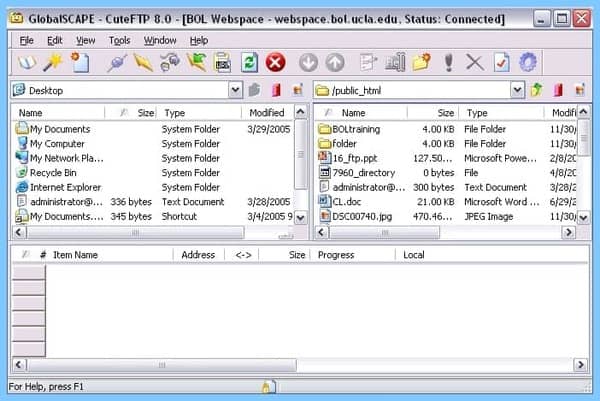Click the queue Progress column header
The image size is (600, 401).
pos(352,255)
